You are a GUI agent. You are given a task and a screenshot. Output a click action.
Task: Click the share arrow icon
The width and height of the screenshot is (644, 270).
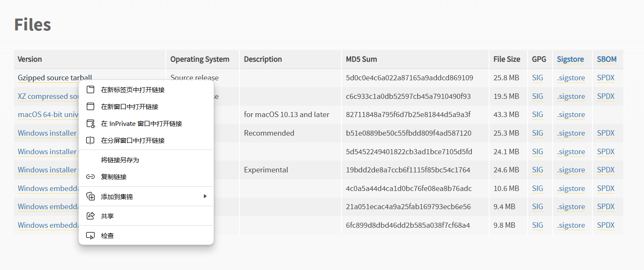tap(90, 216)
